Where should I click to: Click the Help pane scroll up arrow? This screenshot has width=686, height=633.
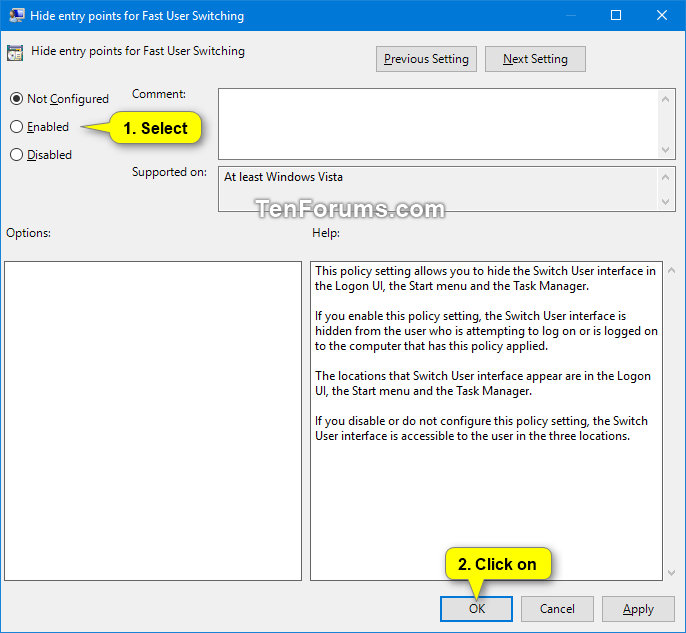pos(672,270)
